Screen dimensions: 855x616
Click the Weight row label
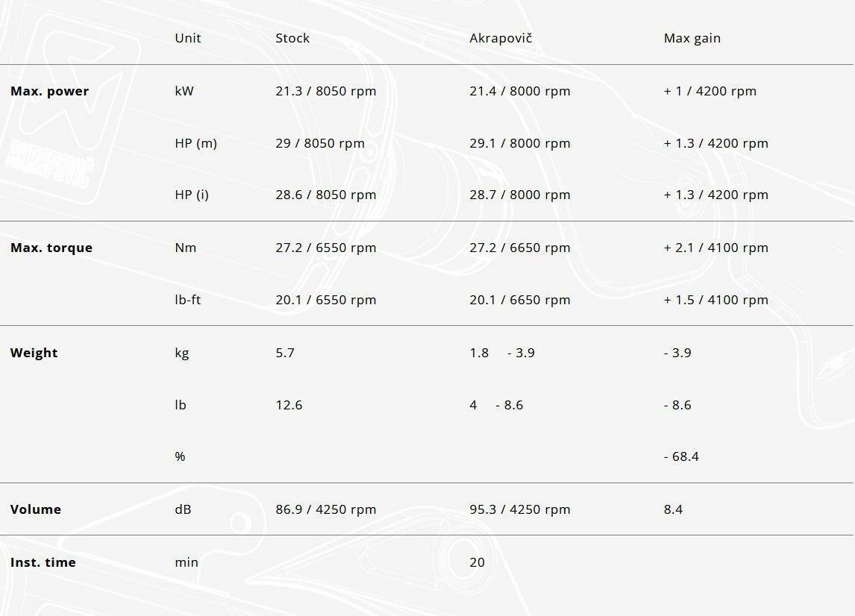click(34, 353)
